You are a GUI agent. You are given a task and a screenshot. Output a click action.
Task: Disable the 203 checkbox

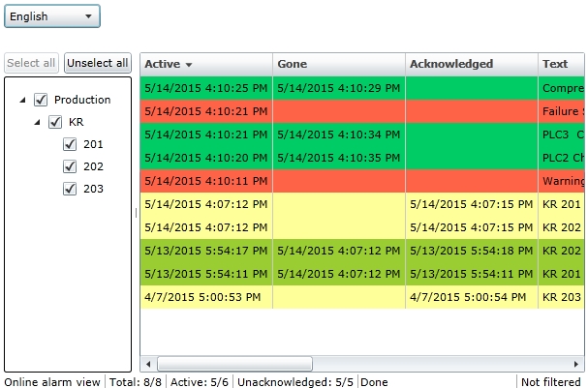point(70,189)
